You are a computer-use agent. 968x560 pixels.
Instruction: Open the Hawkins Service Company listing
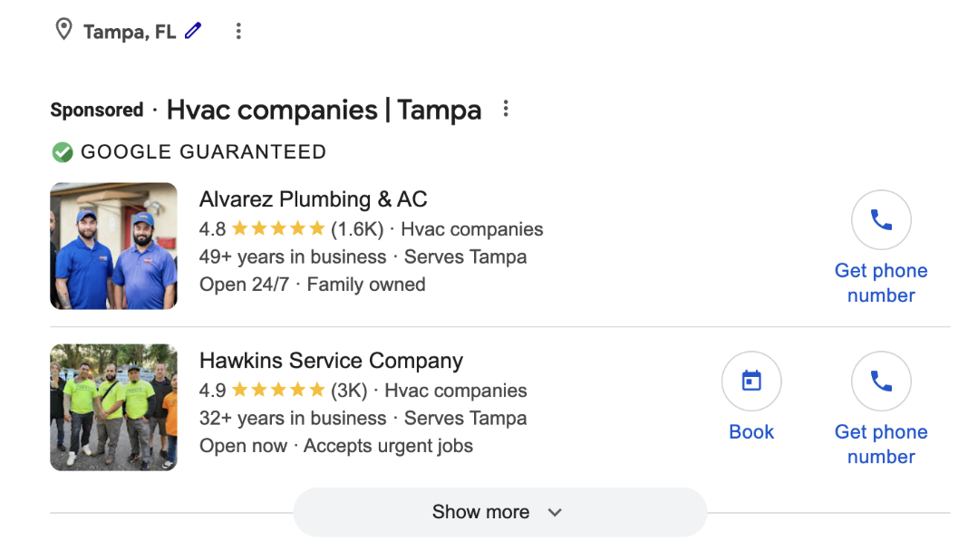pos(331,361)
